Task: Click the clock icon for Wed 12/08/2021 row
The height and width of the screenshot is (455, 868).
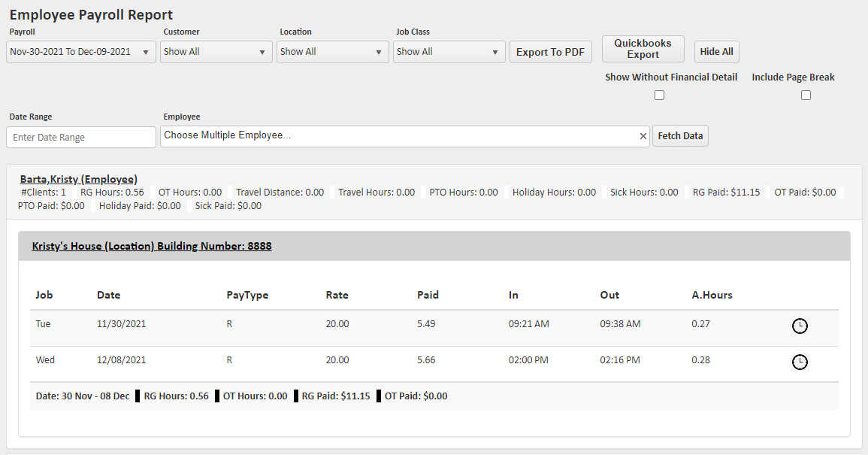Action: point(800,362)
